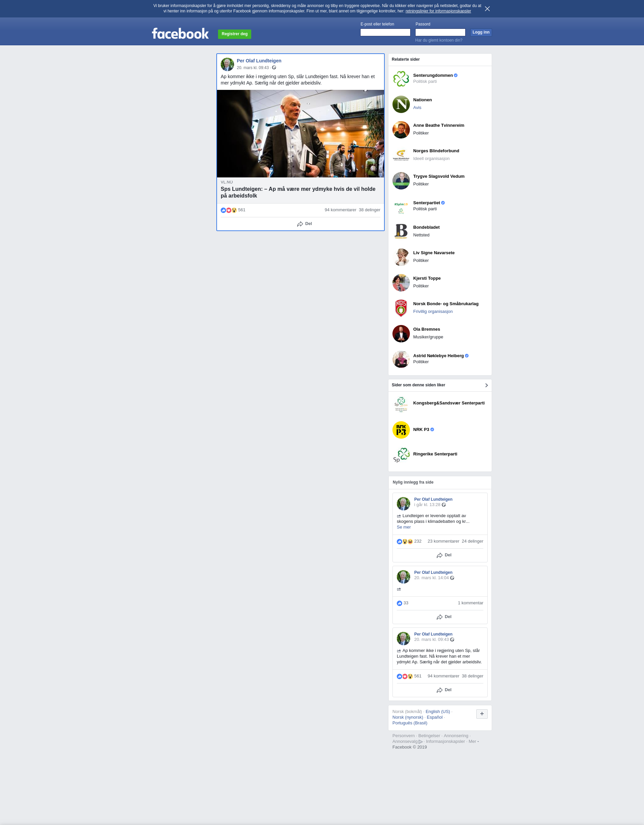Viewport: 644px width, 825px height.
Task: Open the Norges Blindeforbund logo
Action: [x=401, y=155]
